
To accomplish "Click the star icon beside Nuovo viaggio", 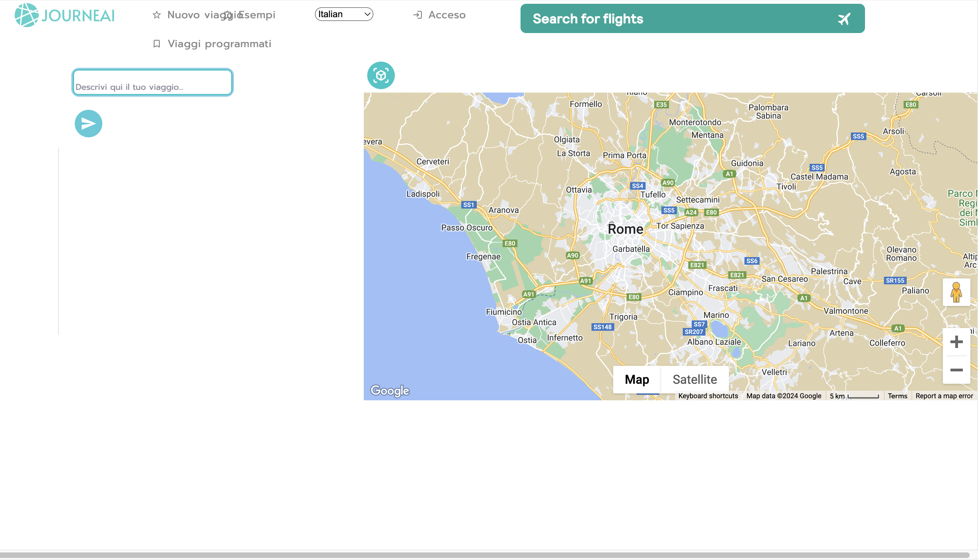I will click(156, 14).
